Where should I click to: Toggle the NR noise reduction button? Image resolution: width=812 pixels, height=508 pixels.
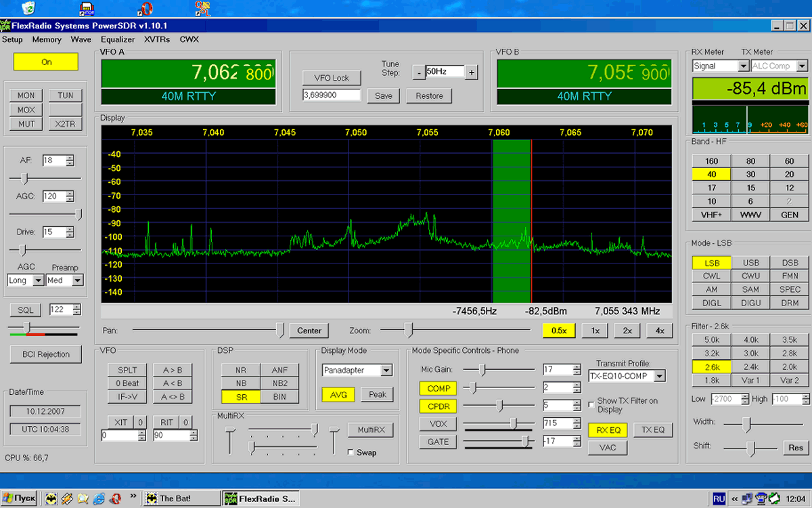241,370
